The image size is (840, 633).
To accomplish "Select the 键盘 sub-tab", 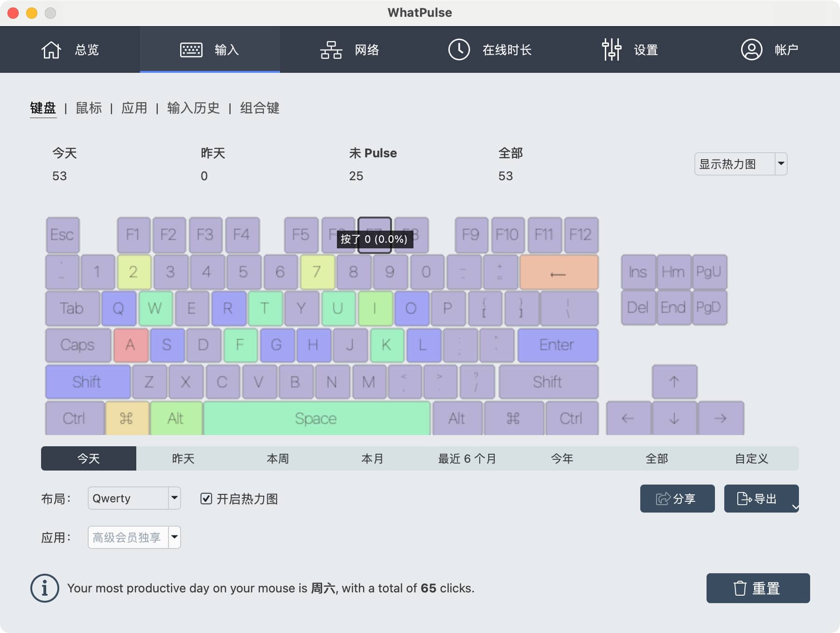I will coord(43,108).
